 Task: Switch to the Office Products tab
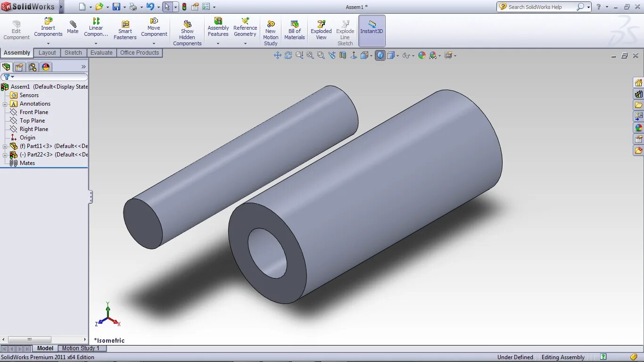click(140, 53)
